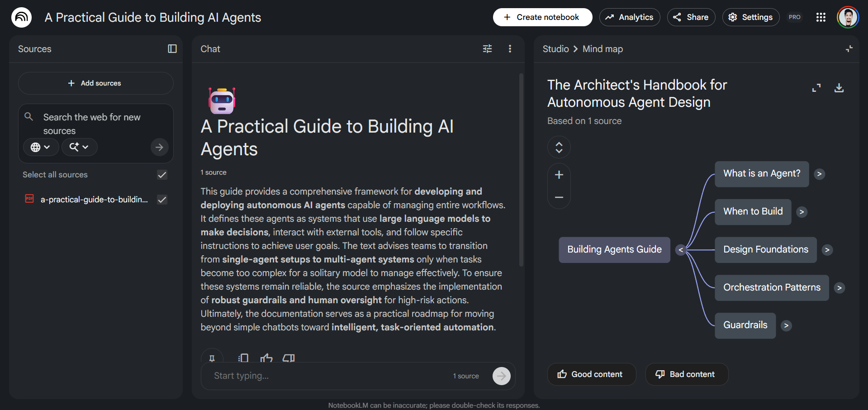Collapse the Building Agents Guide root node
The width and height of the screenshot is (868, 410).
coord(680,250)
